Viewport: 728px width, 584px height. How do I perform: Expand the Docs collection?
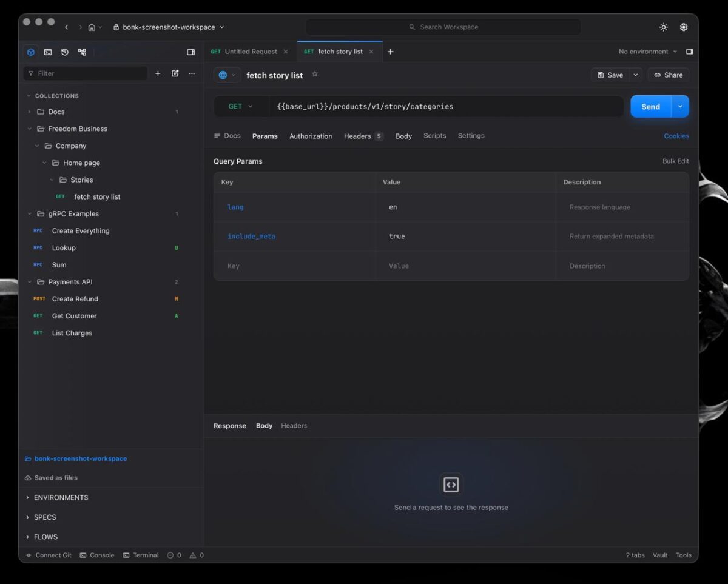[29, 112]
